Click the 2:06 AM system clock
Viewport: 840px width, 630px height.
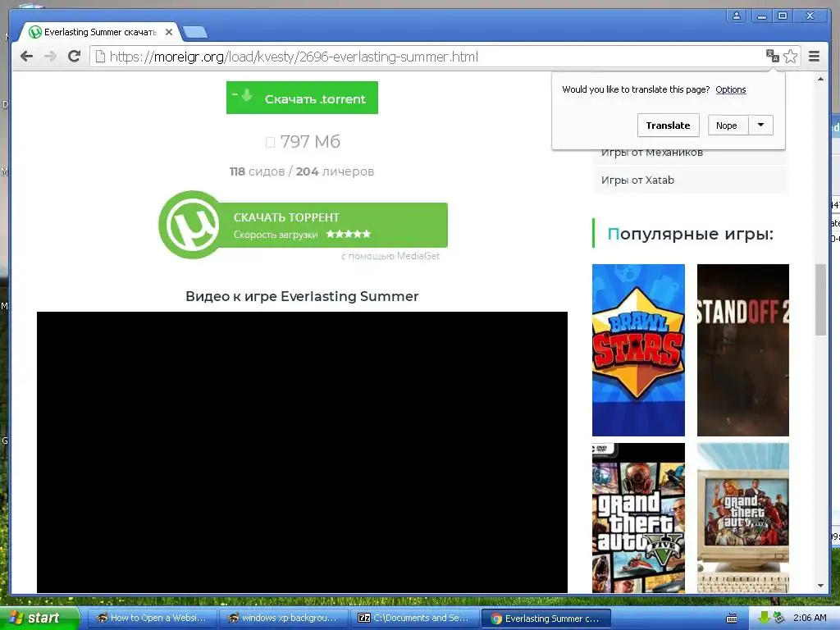tap(810, 618)
